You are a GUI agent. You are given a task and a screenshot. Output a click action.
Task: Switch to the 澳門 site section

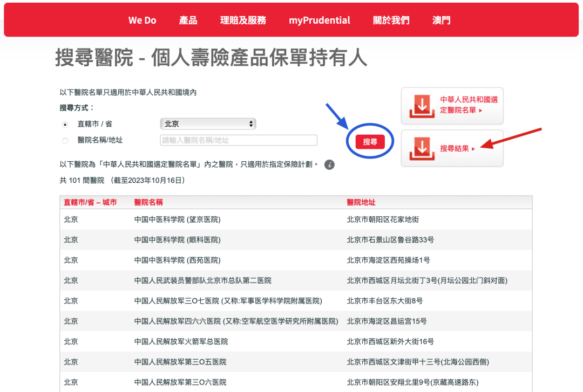[441, 20]
